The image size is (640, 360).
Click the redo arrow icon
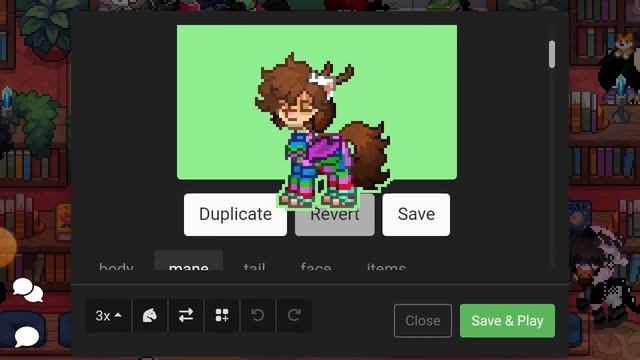point(294,316)
